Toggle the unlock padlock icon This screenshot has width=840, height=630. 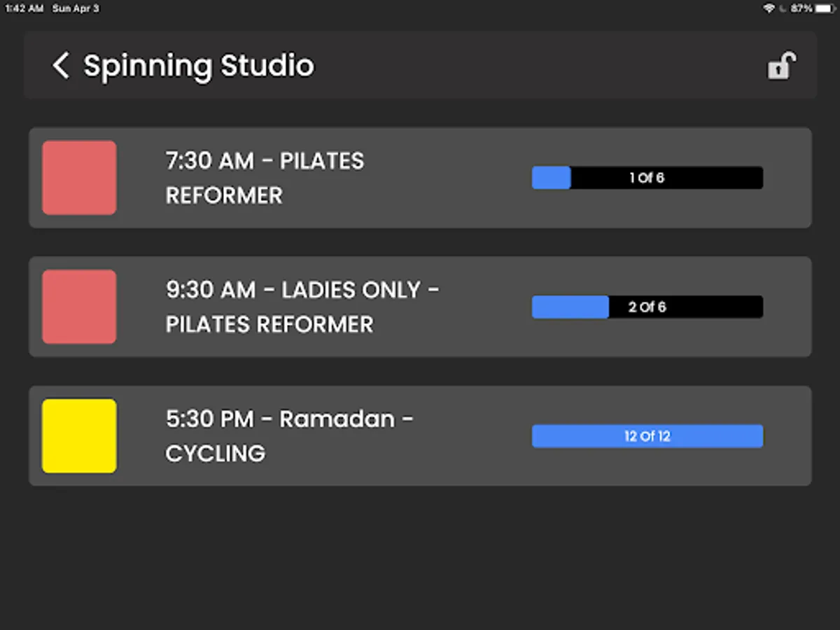click(x=781, y=66)
